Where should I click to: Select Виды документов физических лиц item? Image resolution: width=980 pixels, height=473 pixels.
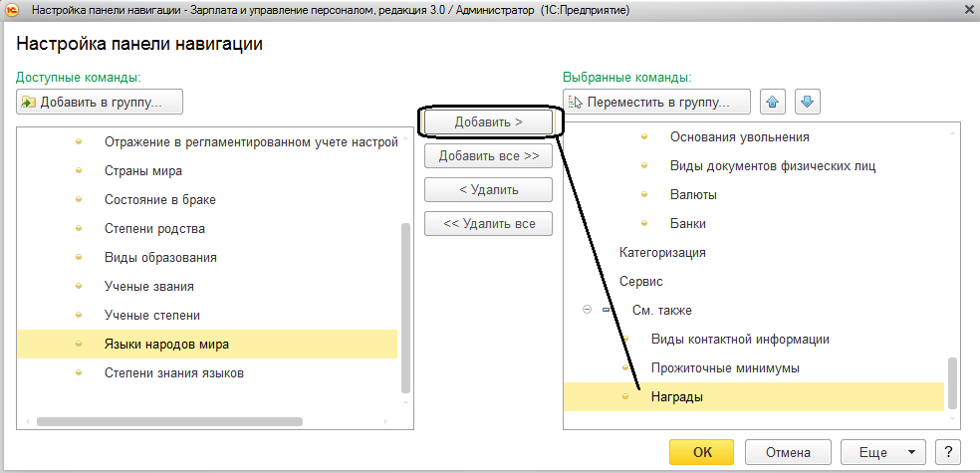point(773,166)
